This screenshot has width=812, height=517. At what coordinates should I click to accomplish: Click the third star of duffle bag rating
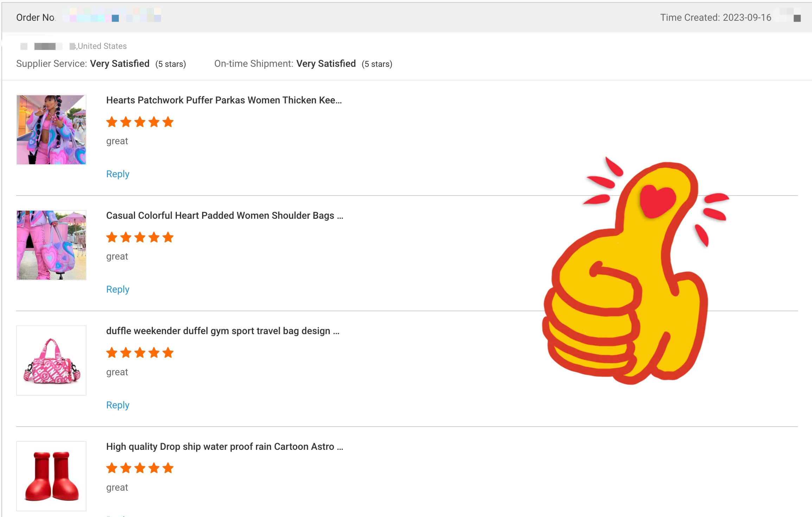point(140,353)
